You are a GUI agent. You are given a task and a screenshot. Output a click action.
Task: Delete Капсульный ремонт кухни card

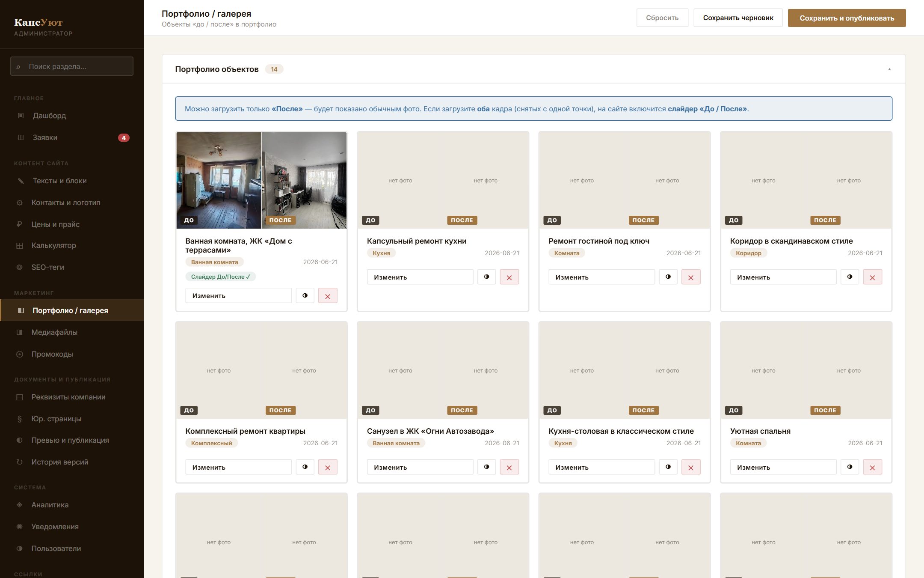pos(509,277)
